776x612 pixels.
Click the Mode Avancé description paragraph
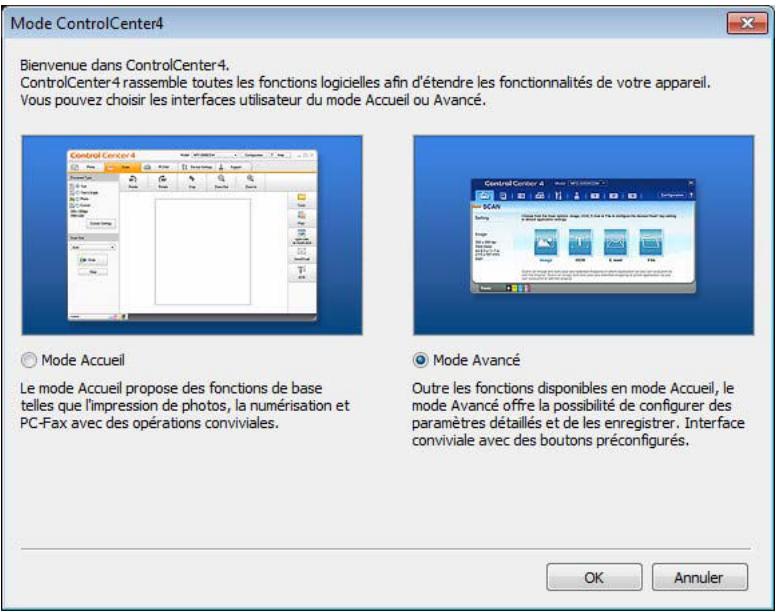(578, 414)
